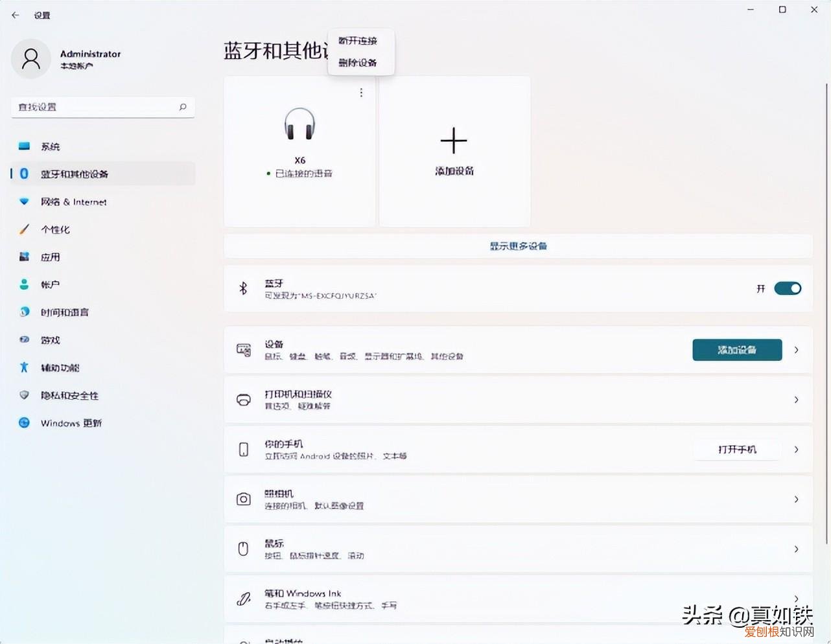Click the X6 headphones icon
The image size is (831, 644).
[299, 124]
